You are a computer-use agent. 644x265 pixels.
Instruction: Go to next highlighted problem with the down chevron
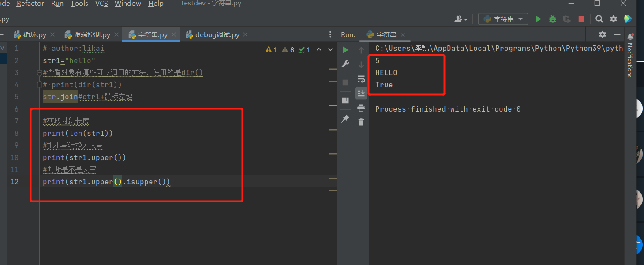330,50
